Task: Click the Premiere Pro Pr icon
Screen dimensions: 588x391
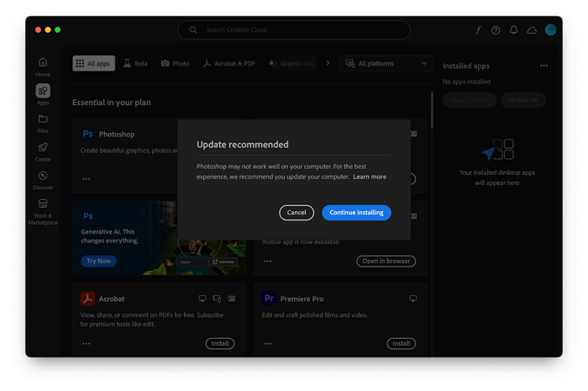Action: click(x=269, y=299)
